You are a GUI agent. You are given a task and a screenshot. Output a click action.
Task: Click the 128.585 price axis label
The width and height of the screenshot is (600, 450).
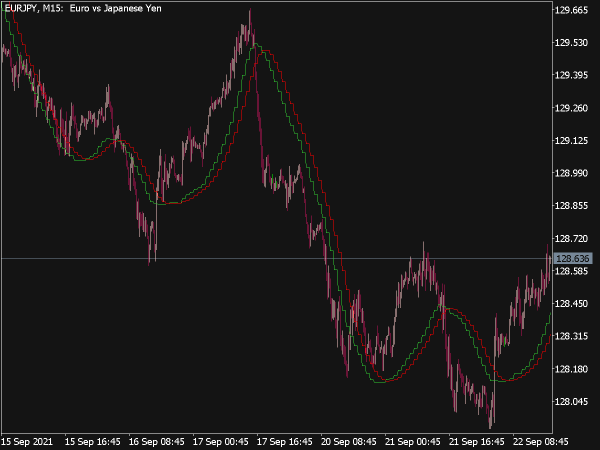(571, 271)
